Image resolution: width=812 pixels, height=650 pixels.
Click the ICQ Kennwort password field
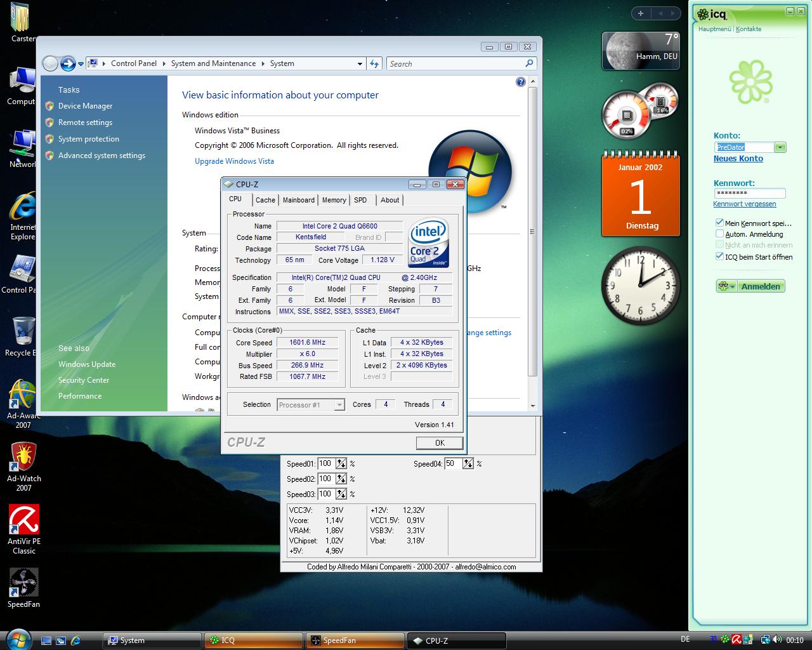[749, 193]
